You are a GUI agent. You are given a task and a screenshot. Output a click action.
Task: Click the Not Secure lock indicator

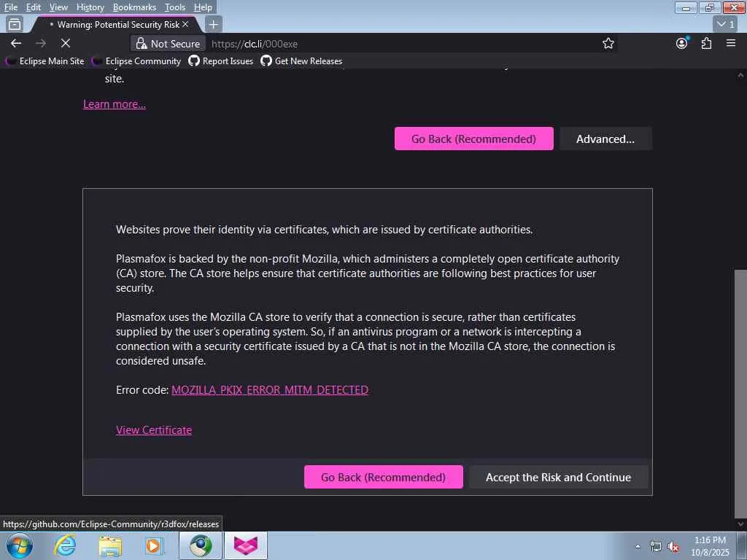169,44
